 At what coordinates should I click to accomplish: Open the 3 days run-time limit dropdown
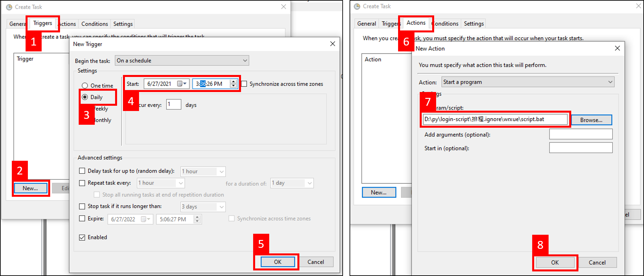pyautogui.click(x=203, y=207)
